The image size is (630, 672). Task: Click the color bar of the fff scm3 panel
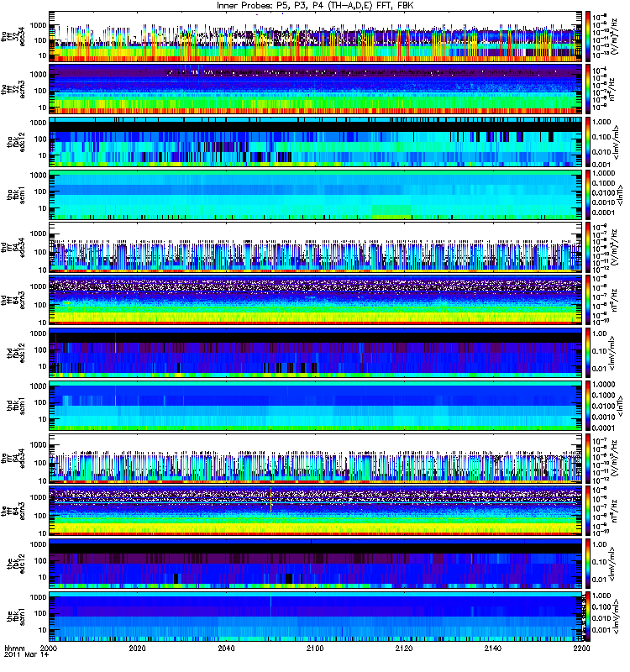coord(588,511)
